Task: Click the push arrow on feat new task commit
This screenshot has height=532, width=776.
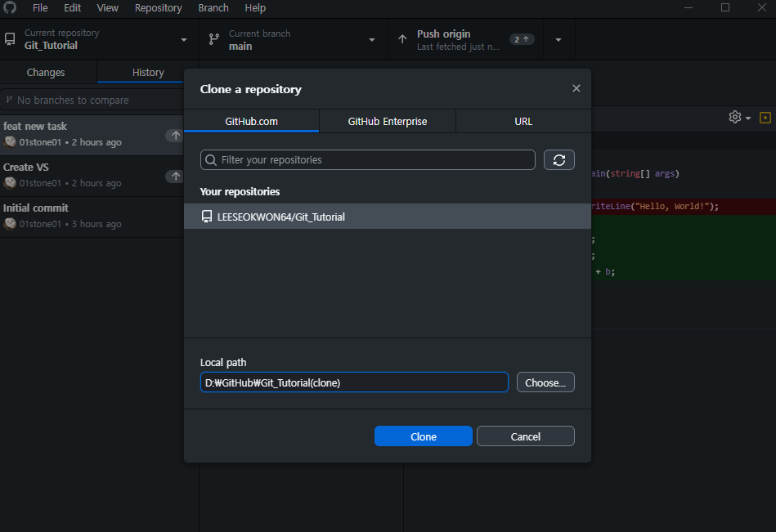Action: [175, 135]
